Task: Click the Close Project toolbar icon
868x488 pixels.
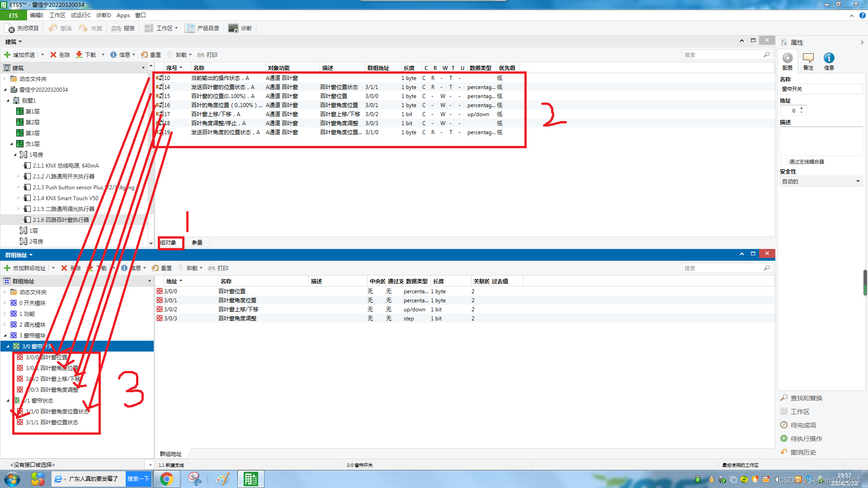Action: point(11,28)
